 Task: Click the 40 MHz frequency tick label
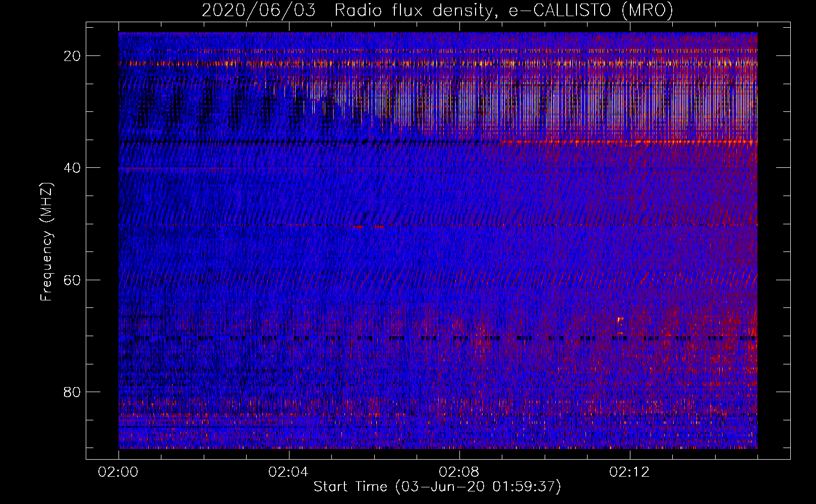[x=73, y=168]
